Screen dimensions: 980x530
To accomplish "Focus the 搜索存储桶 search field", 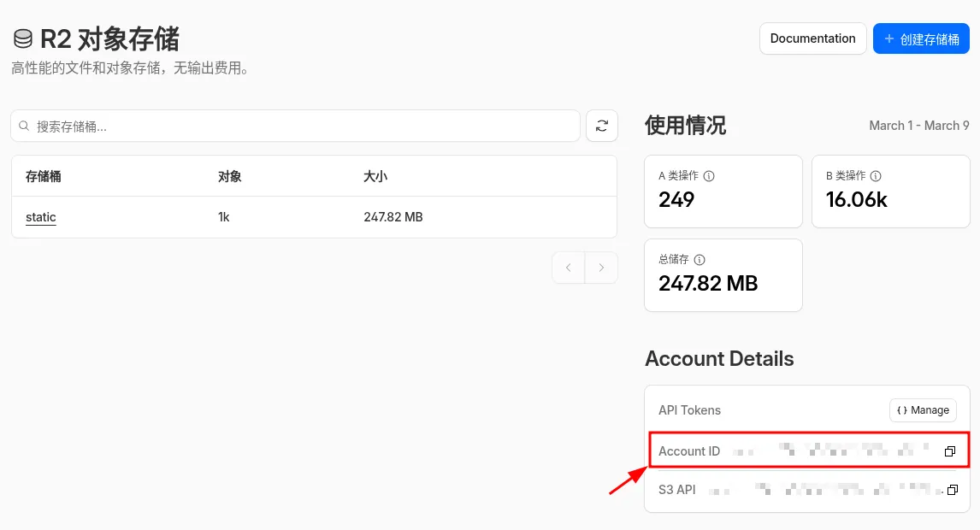I will (x=299, y=127).
